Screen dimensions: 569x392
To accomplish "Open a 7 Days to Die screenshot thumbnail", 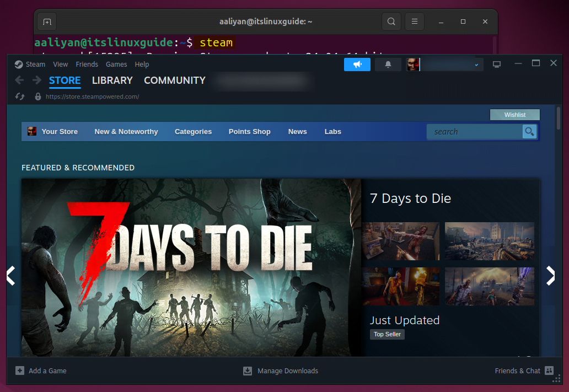I will (x=401, y=241).
